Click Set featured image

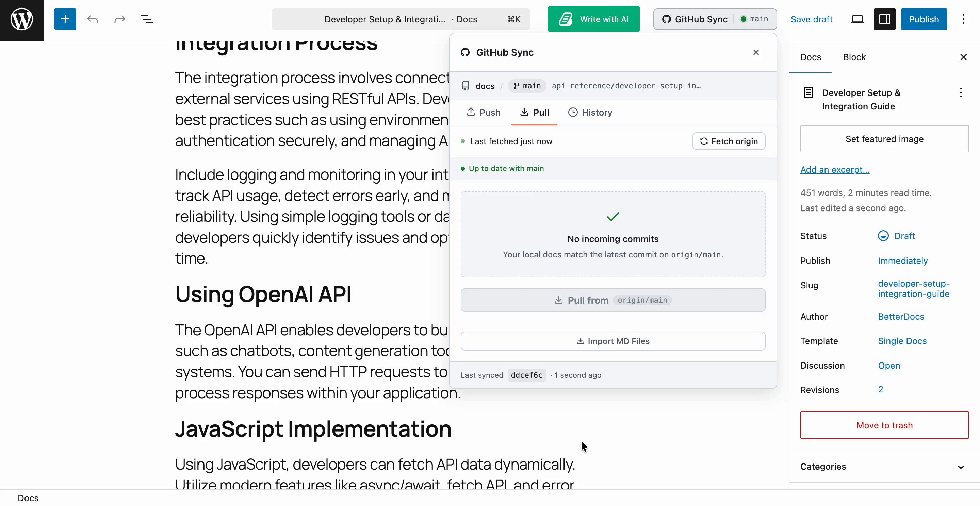884,139
